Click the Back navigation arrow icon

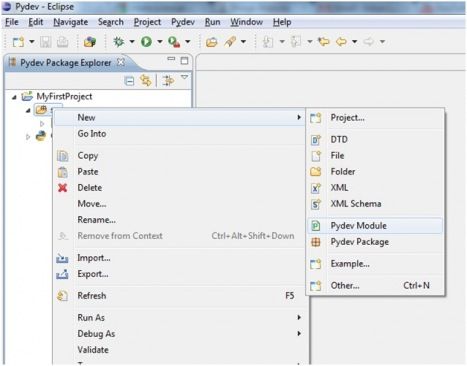[x=341, y=42]
